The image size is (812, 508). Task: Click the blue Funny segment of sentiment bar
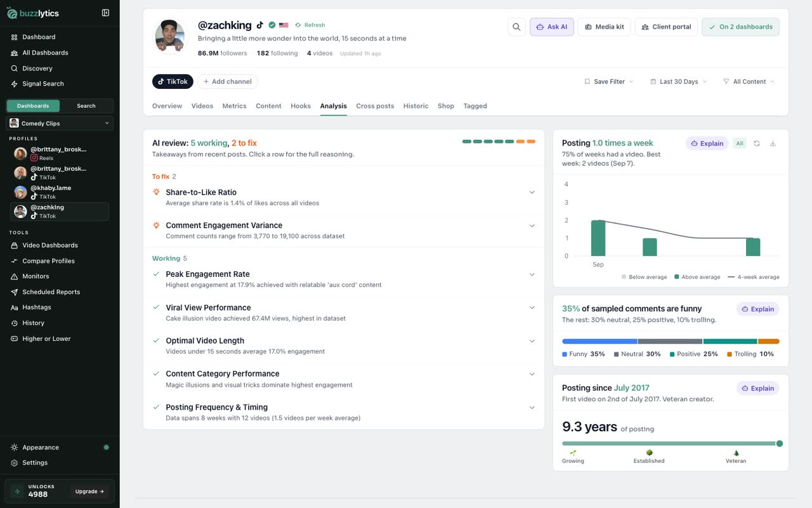(599, 342)
